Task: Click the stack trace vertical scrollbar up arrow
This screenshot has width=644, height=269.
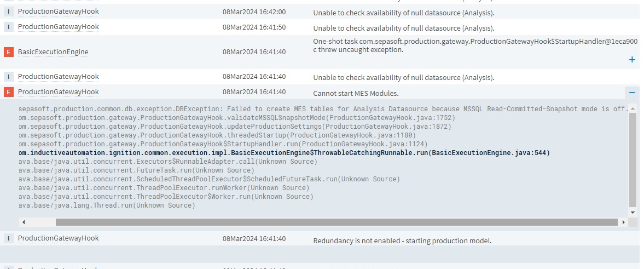Action: tap(633, 108)
